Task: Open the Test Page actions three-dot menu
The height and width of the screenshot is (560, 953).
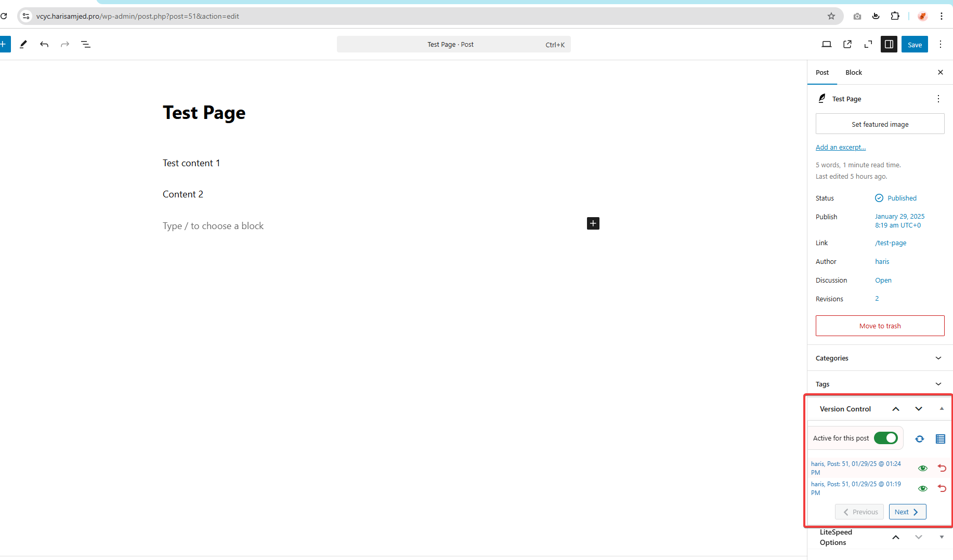Action: (938, 99)
